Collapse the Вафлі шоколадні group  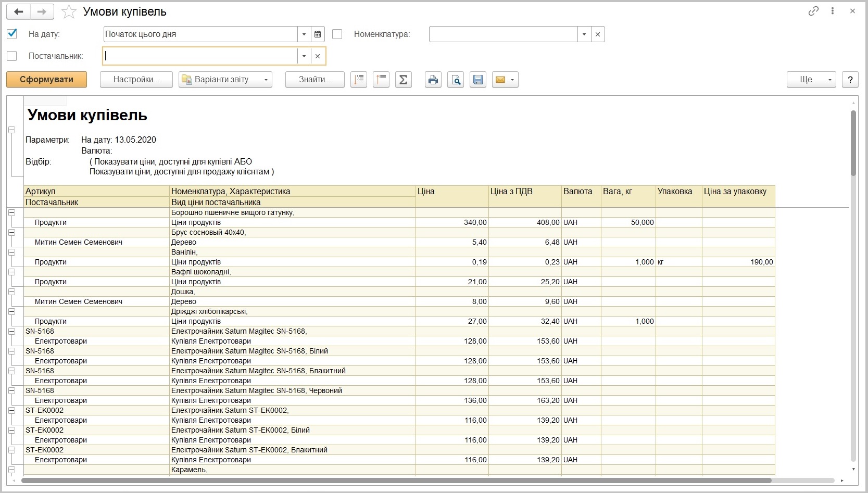[x=11, y=272]
